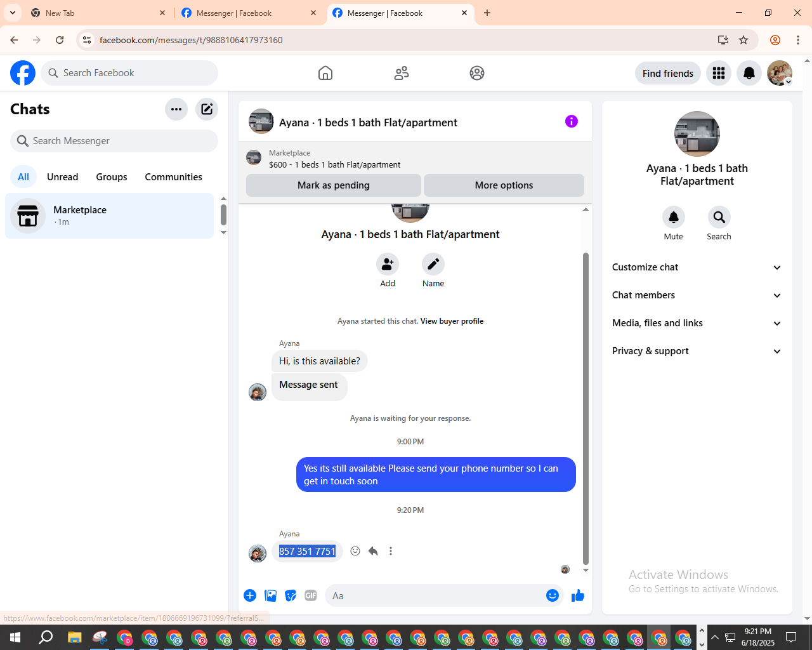This screenshot has height=650, width=812.
Task: Reply to the 857 351 7751 message
Action: pyautogui.click(x=373, y=551)
